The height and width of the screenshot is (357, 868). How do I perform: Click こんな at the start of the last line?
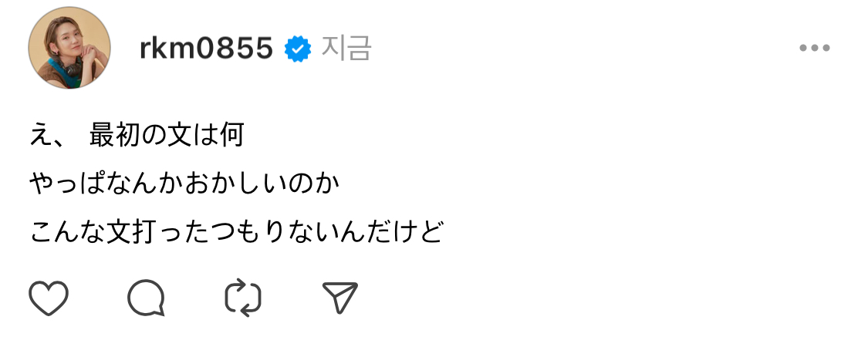(68, 232)
